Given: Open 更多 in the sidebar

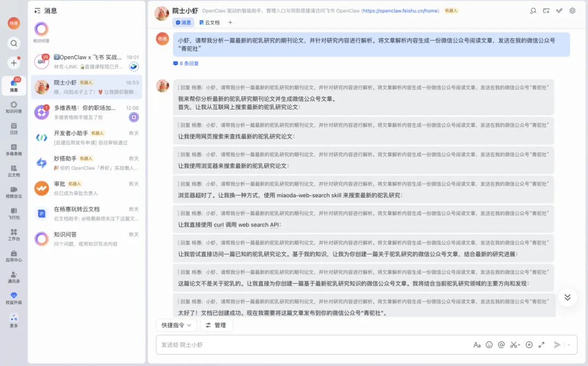Looking at the screenshot, I should click(14, 321).
